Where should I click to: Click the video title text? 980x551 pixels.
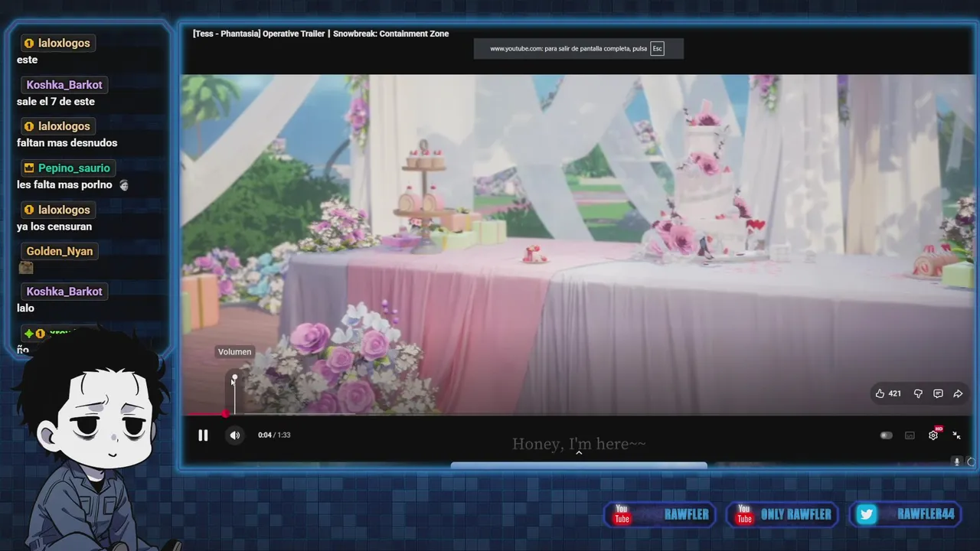coord(321,34)
